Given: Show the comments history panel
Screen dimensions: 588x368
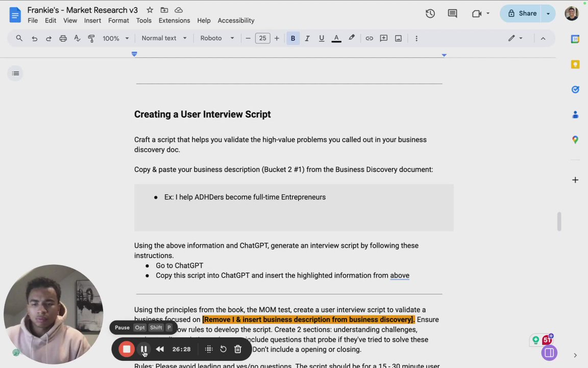Looking at the screenshot, I should 452,13.
